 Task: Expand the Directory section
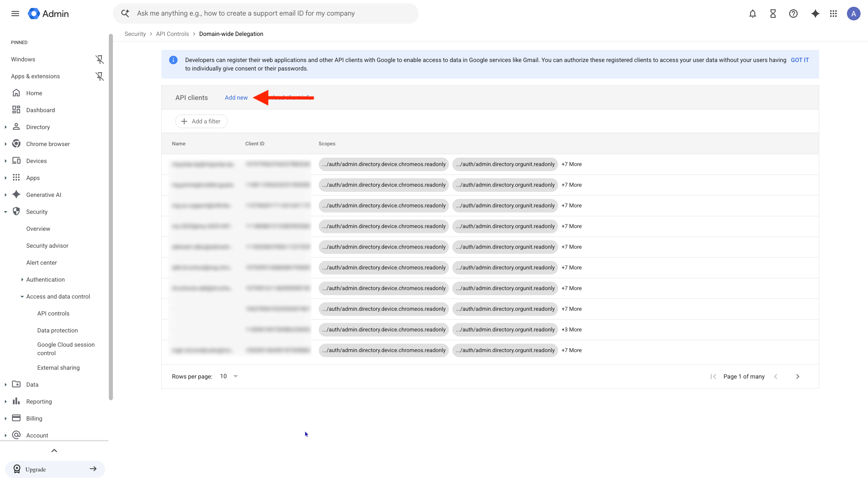(6, 127)
